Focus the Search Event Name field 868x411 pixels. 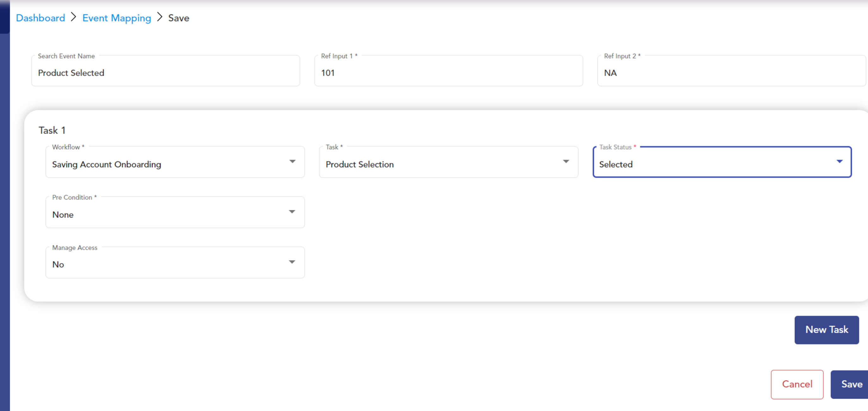[165, 71]
